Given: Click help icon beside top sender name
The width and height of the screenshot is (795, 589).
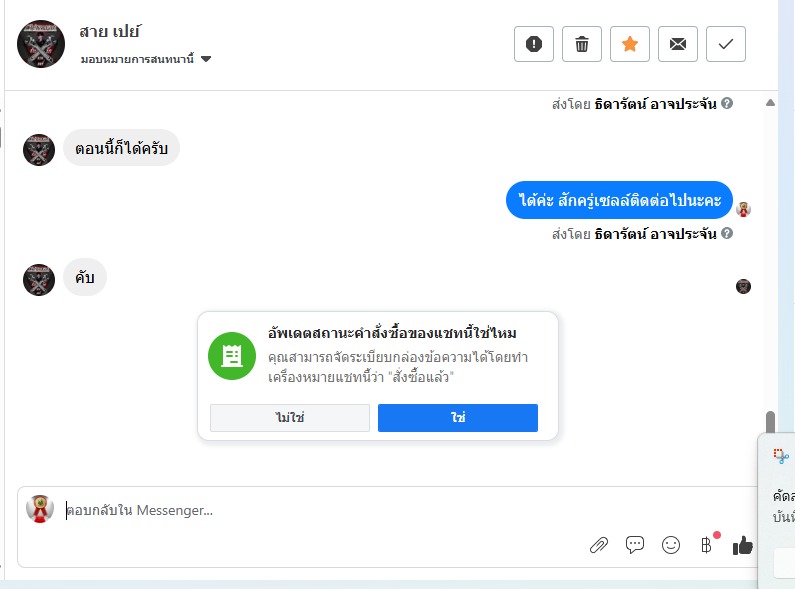Looking at the screenshot, I should coord(727,103).
